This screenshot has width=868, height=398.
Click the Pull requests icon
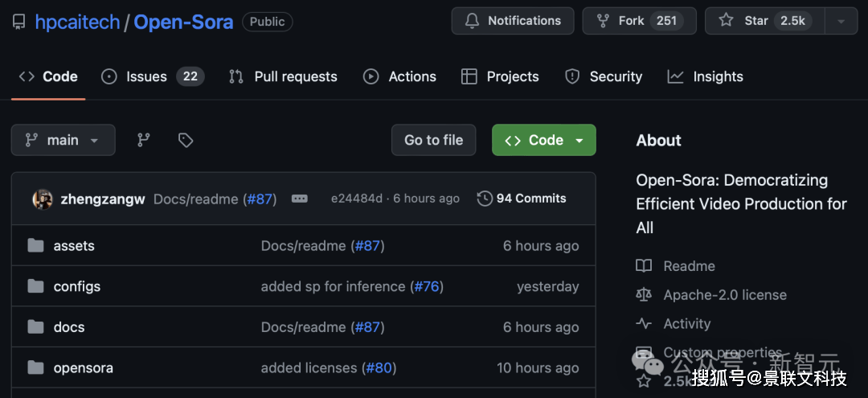[x=236, y=76]
